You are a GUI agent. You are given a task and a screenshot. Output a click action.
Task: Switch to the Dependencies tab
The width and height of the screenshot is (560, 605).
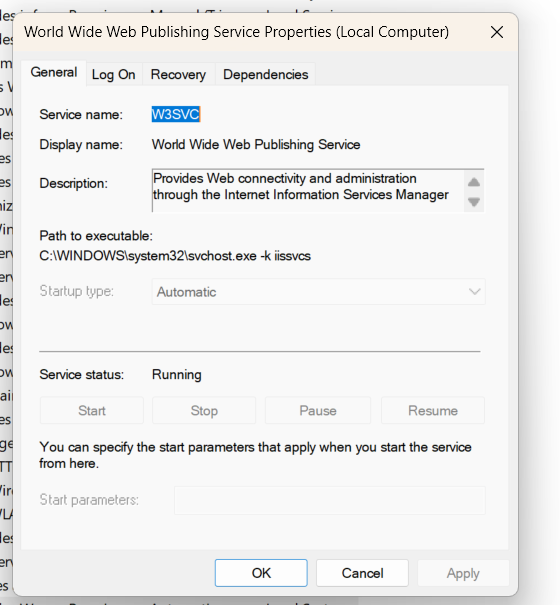tap(266, 74)
